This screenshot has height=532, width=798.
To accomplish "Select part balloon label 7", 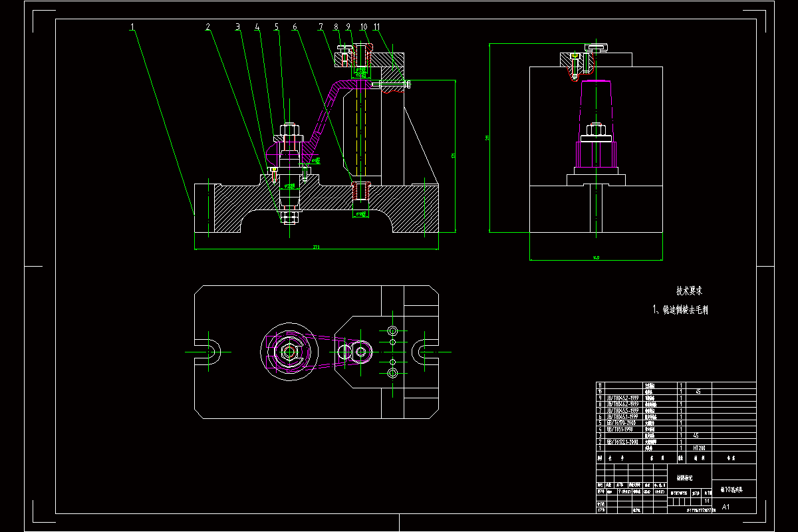I will pos(321,27).
